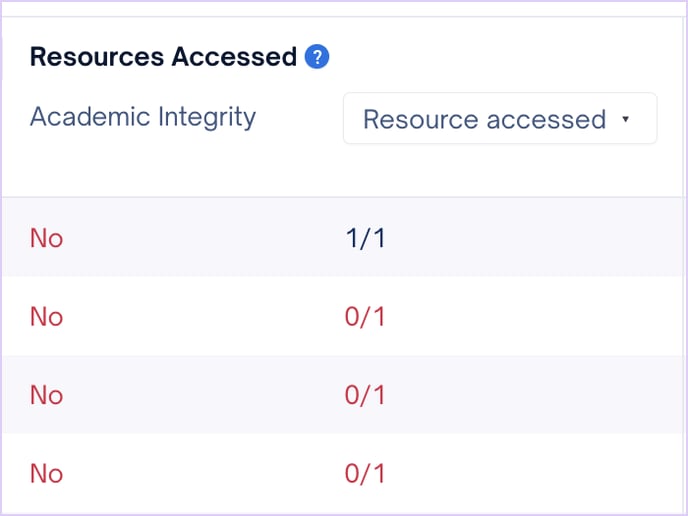The image size is (688, 516).
Task: Click the 1/1 resource count
Action: 365,238
